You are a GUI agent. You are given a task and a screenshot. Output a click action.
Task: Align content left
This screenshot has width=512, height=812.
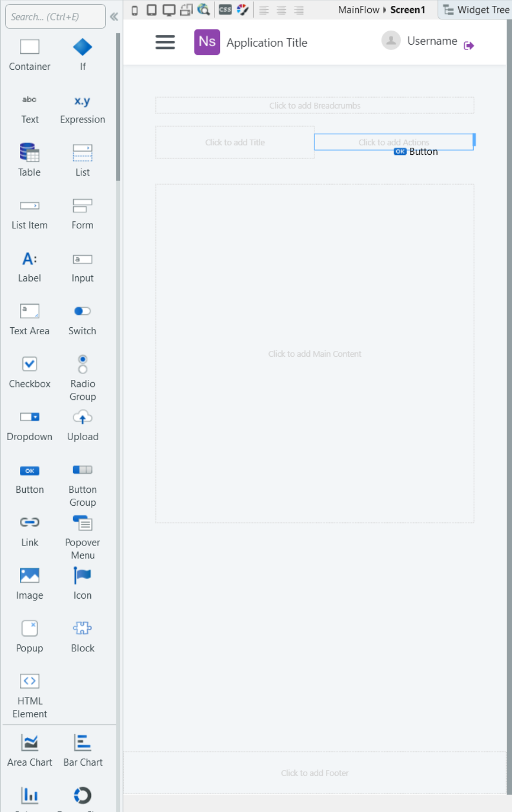pos(264,10)
